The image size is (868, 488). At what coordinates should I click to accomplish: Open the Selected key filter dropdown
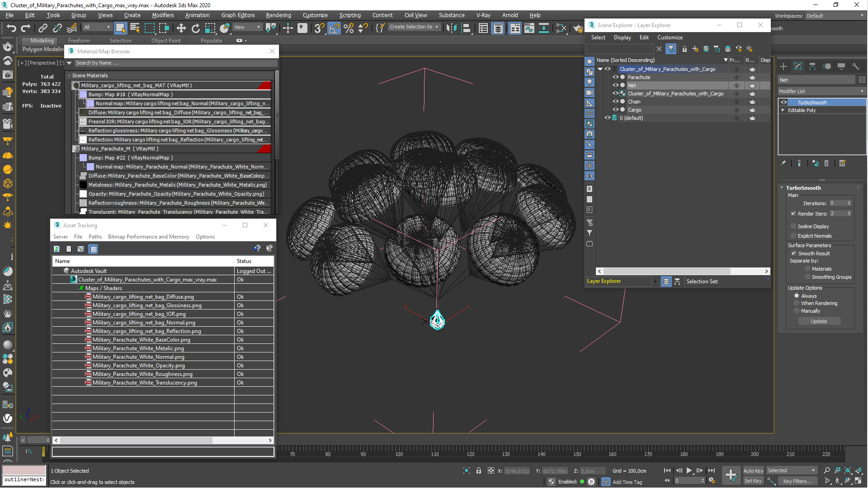click(791, 471)
